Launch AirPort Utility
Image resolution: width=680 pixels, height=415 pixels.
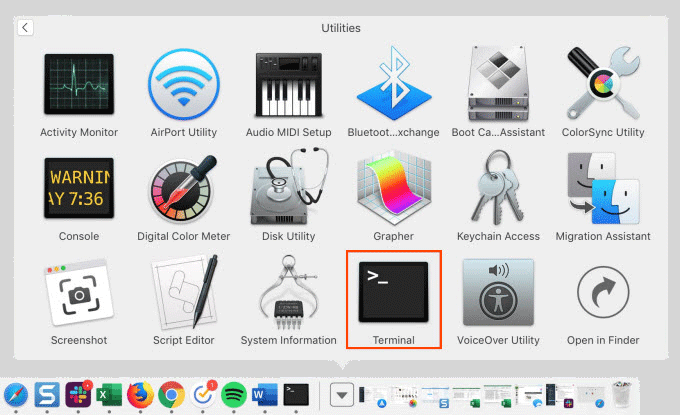[x=183, y=84]
